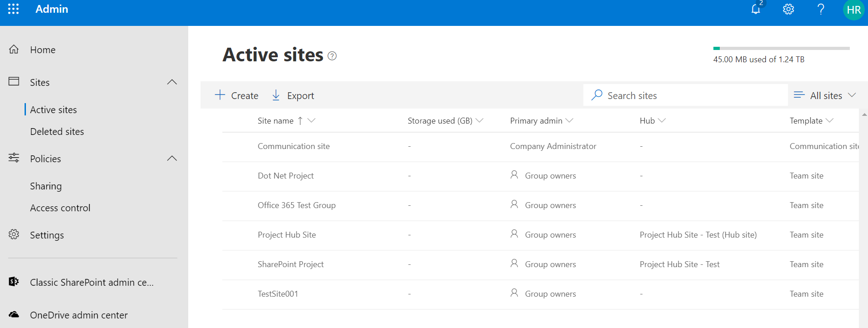Click the info icon beside Active sites
The width and height of the screenshot is (868, 328).
332,56
